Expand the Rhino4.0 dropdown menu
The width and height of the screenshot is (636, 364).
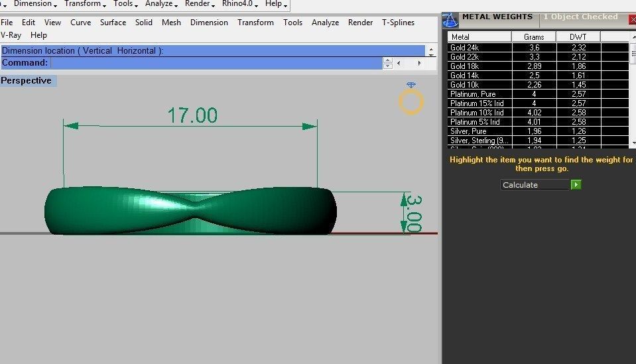pos(239,4)
